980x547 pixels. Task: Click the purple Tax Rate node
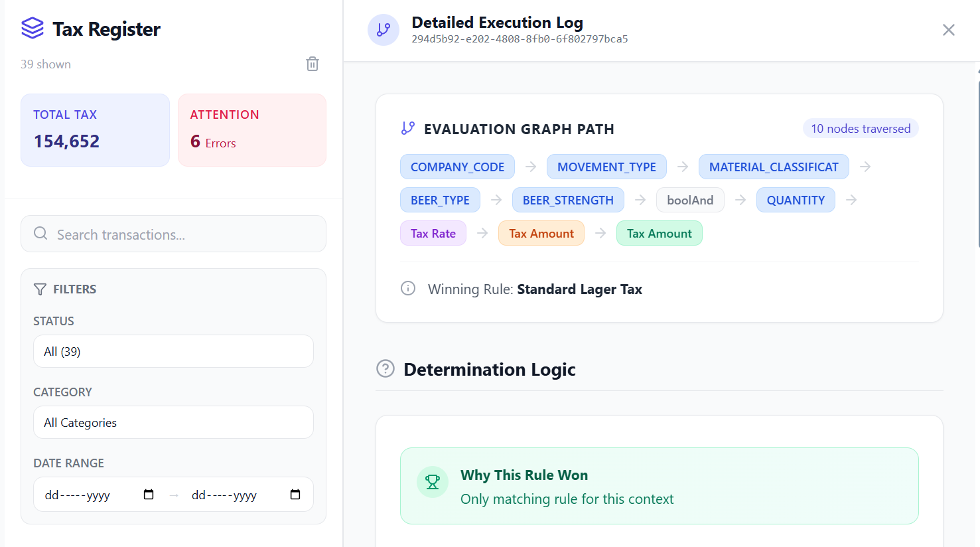coord(433,234)
